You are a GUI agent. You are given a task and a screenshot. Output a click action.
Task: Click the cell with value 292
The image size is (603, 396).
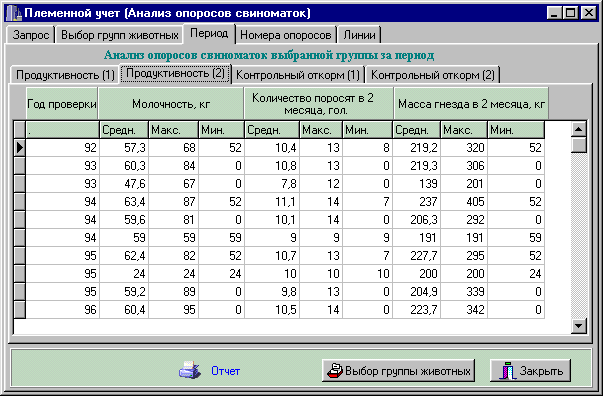(x=464, y=220)
